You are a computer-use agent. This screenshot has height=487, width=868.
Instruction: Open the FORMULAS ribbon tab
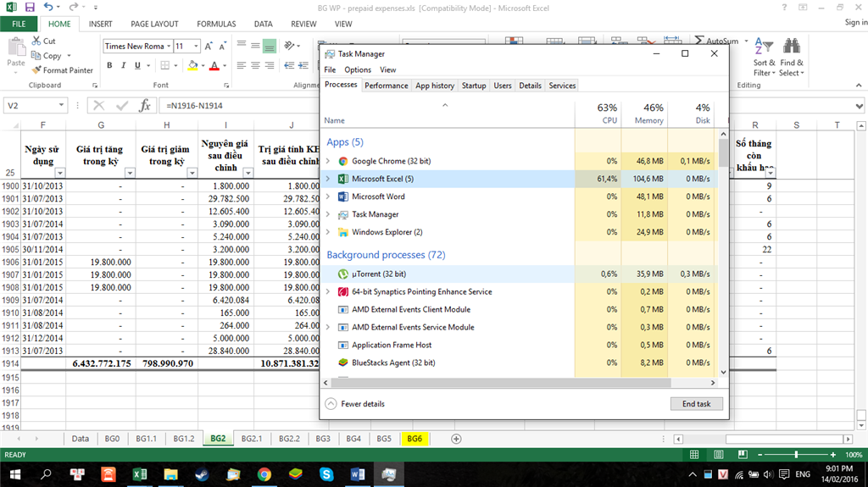coord(216,24)
